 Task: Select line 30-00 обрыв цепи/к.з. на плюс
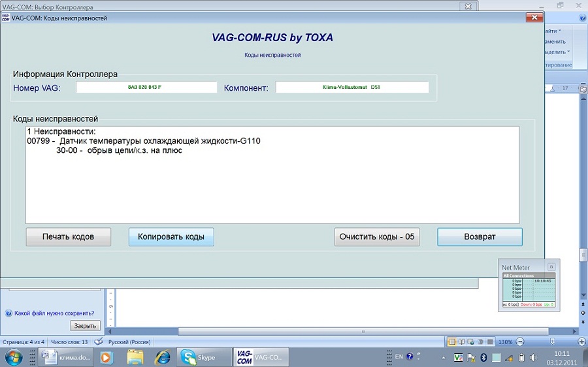pos(120,151)
